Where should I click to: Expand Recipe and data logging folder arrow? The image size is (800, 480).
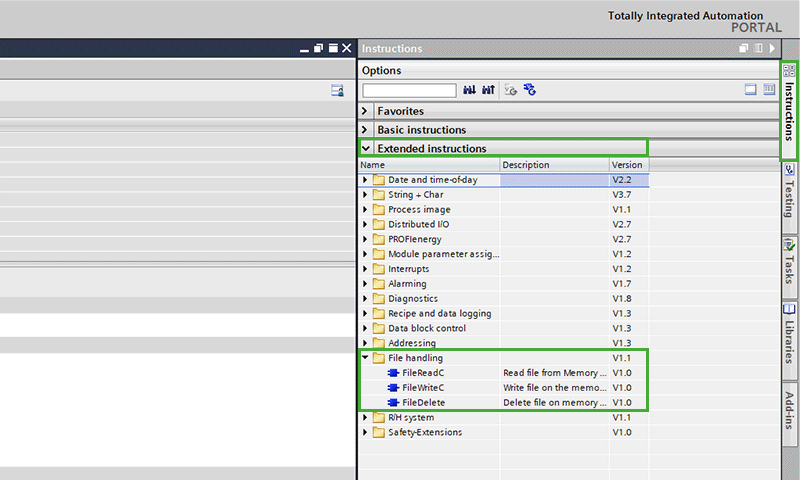pyautogui.click(x=365, y=313)
